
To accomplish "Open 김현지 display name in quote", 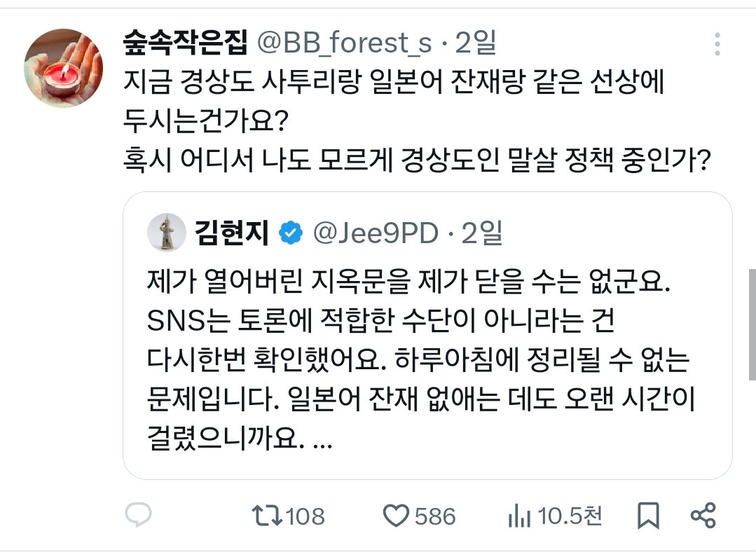I will click(231, 233).
